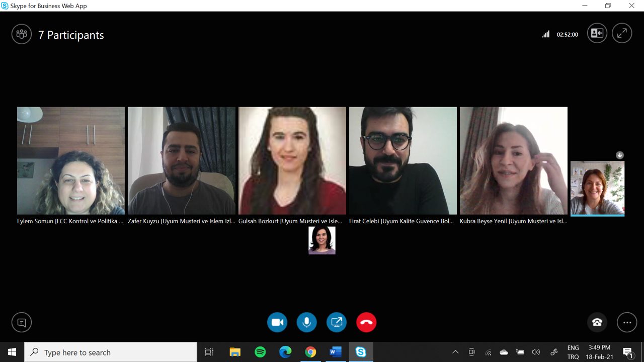This screenshot has width=644, height=362.
Task: Toggle the camera video button
Action: (x=277, y=322)
